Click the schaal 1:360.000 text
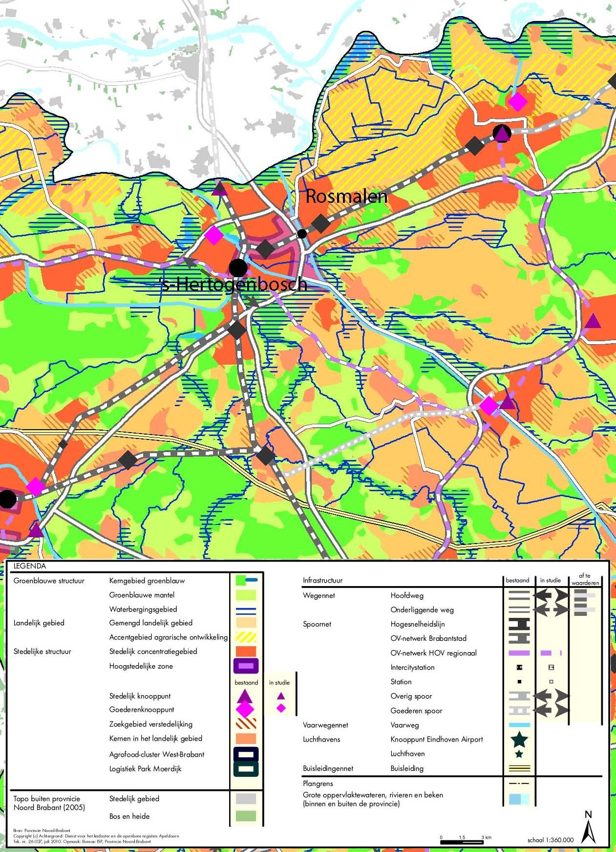The height and width of the screenshot is (852, 616). click(551, 840)
